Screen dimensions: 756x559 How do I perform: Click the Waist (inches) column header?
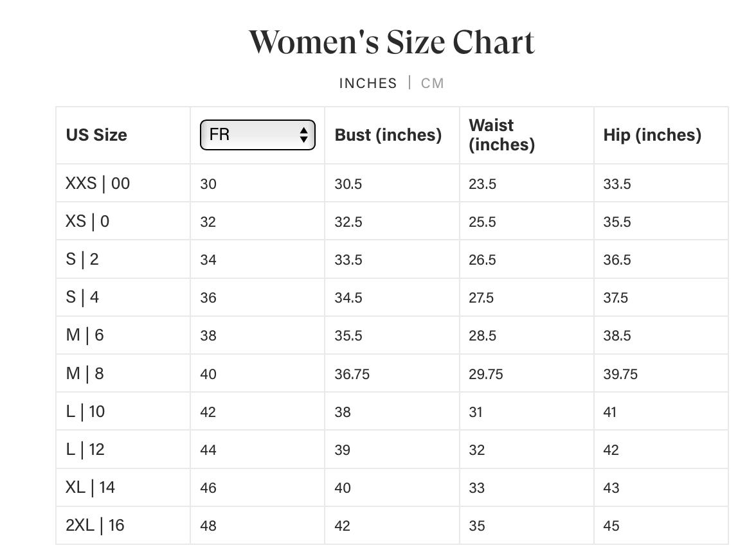501,135
